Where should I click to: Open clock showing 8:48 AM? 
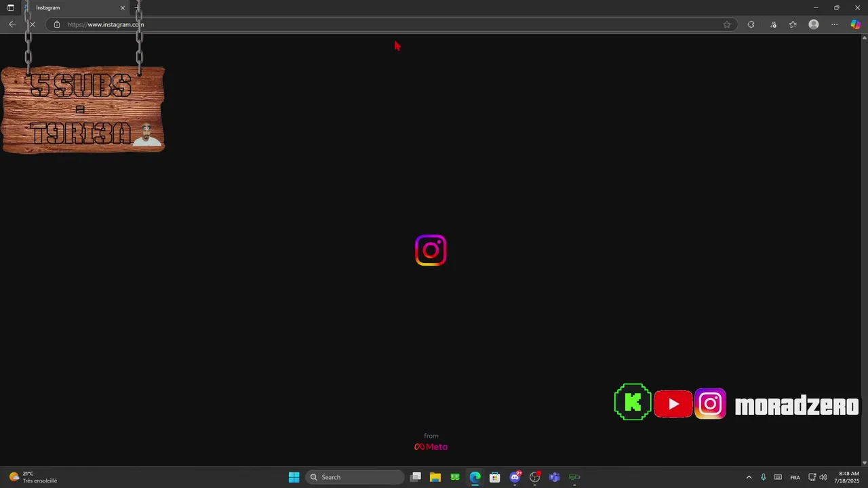pyautogui.click(x=847, y=477)
